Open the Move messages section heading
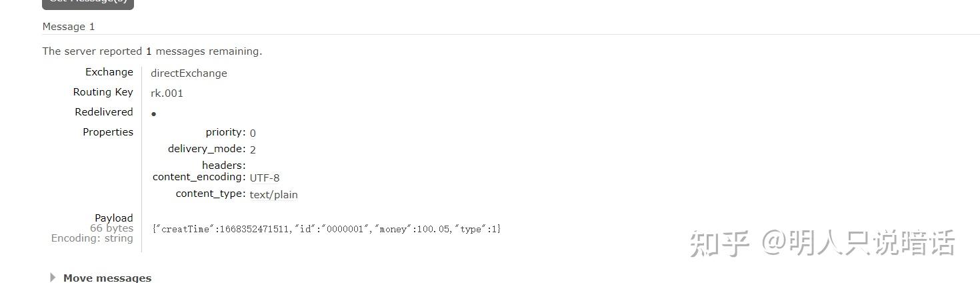This screenshot has width=980, height=283. point(107,278)
